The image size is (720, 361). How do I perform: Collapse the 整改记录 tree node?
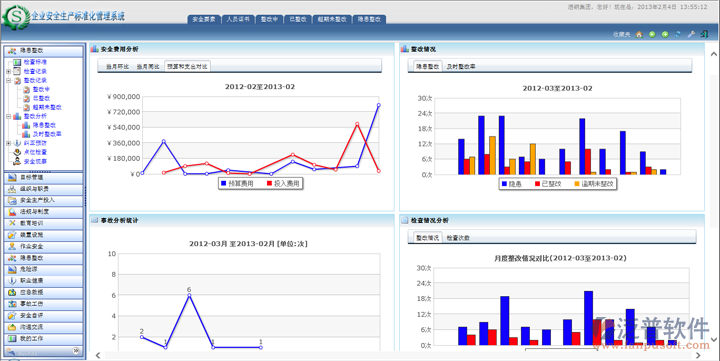click(8, 80)
